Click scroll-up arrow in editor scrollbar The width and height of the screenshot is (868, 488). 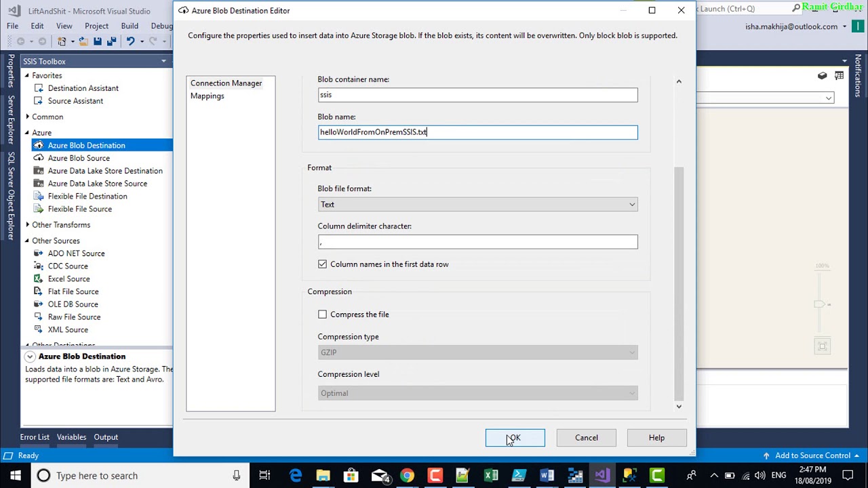[679, 81]
